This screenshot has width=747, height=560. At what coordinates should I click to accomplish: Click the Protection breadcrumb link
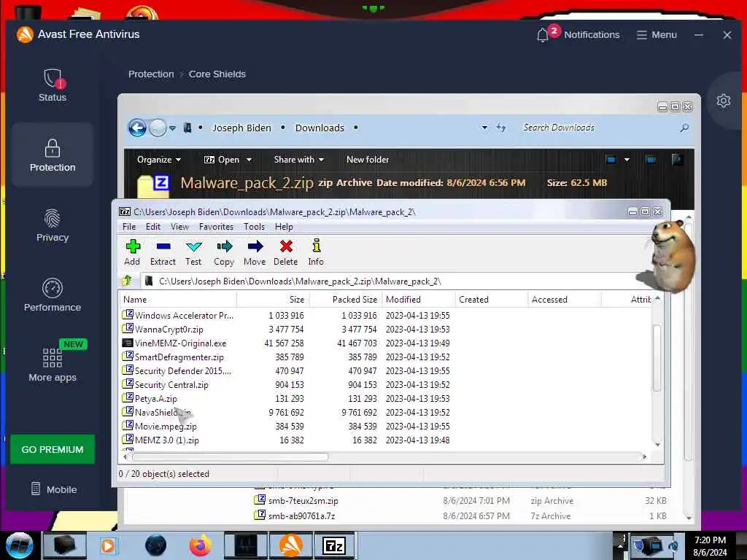point(151,74)
